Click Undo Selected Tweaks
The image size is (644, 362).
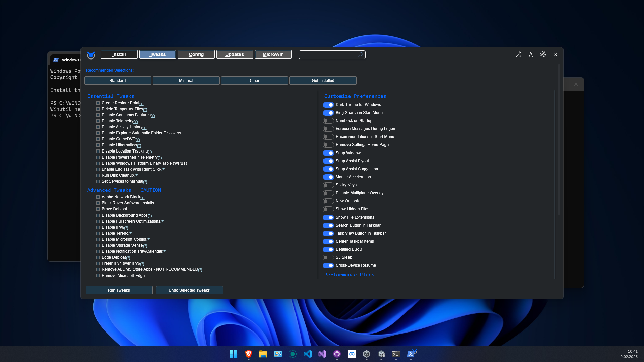(x=190, y=290)
